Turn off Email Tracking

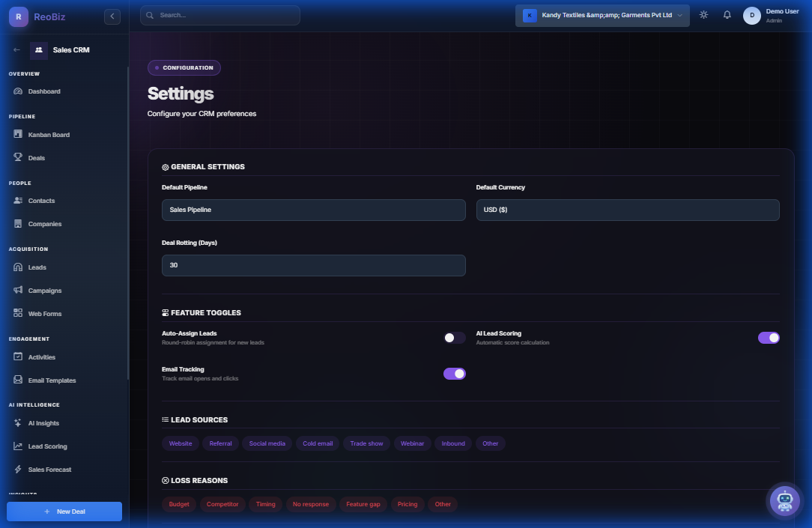click(x=455, y=373)
